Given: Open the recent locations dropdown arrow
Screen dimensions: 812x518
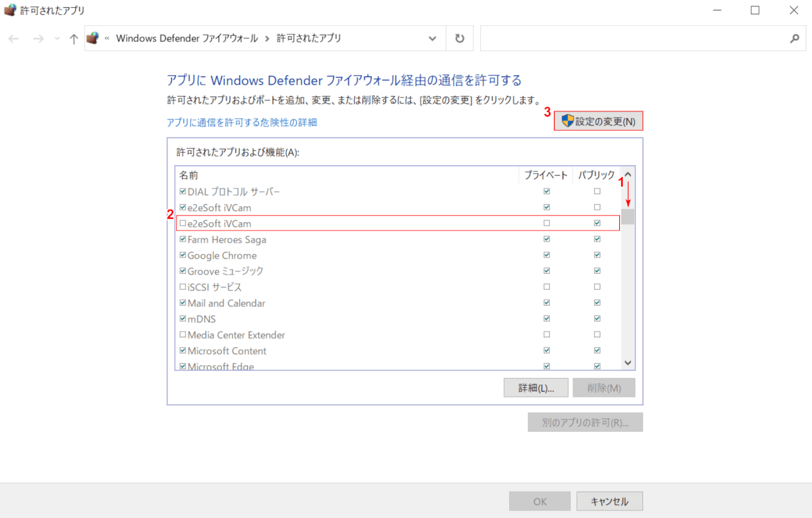Looking at the screenshot, I should (x=57, y=39).
